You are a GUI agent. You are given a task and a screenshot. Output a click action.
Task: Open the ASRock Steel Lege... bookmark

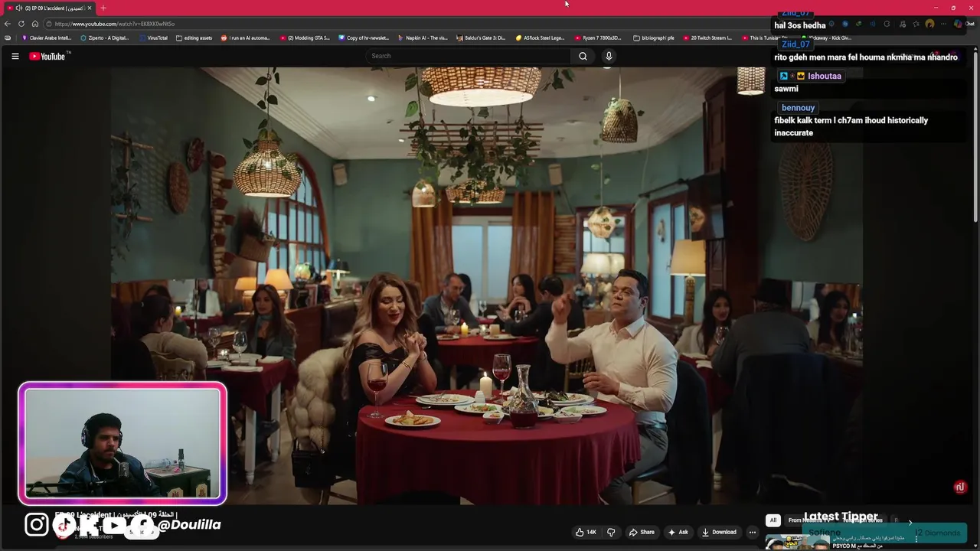[x=540, y=37]
